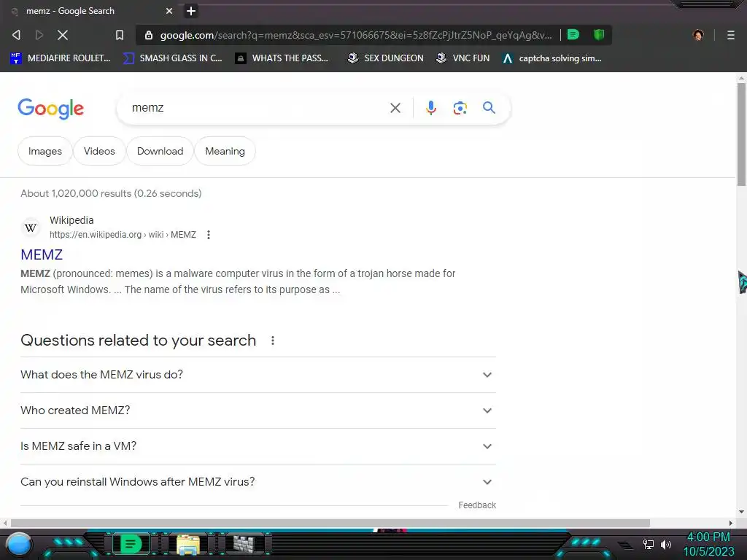This screenshot has width=747, height=560.
Task: Clear the search box with the X icon
Action: [395, 108]
